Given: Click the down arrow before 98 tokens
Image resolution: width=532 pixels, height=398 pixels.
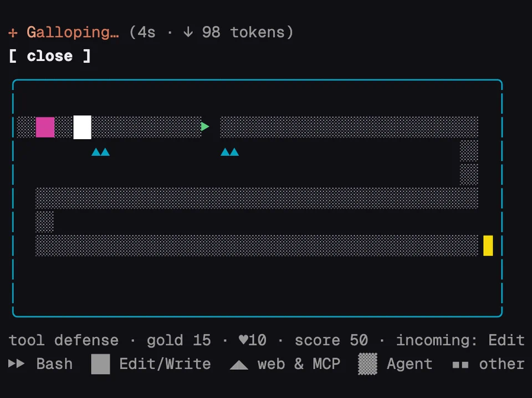Looking at the screenshot, I should [x=188, y=33].
